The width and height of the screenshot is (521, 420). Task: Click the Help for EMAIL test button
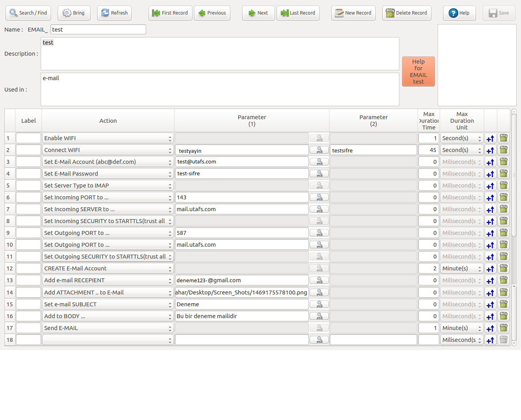(x=418, y=71)
